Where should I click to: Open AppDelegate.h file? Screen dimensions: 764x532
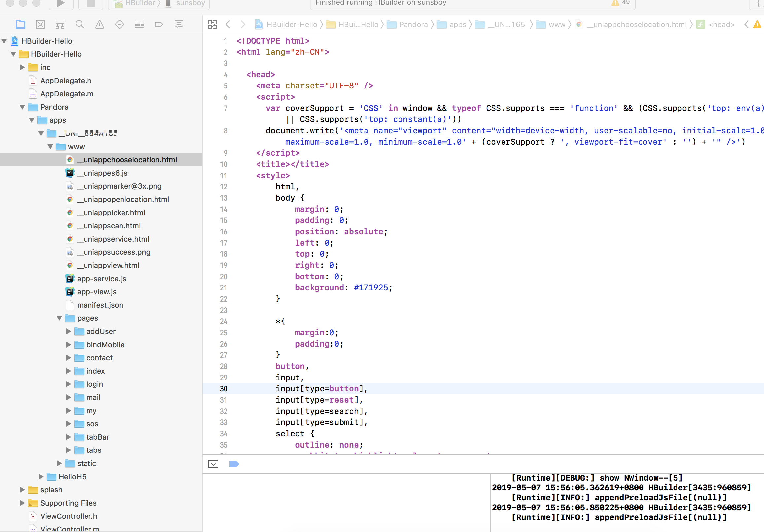coord(66,81)
